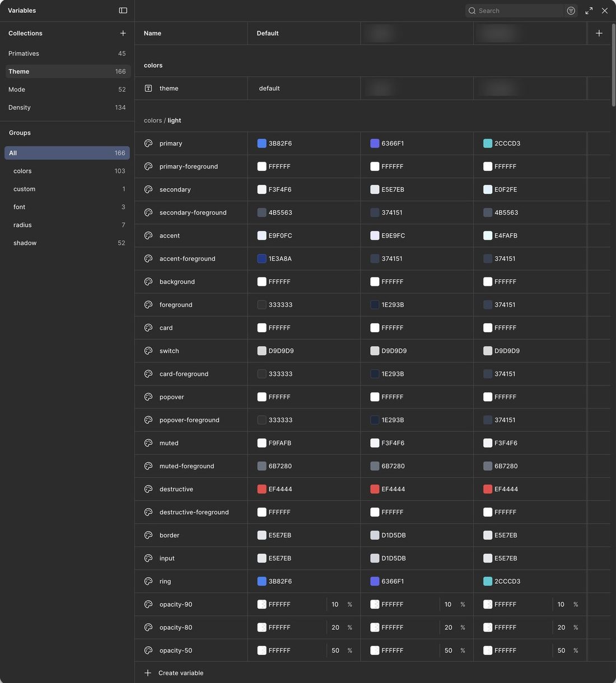
Task: Click the Search variables field
Action: 514,11
